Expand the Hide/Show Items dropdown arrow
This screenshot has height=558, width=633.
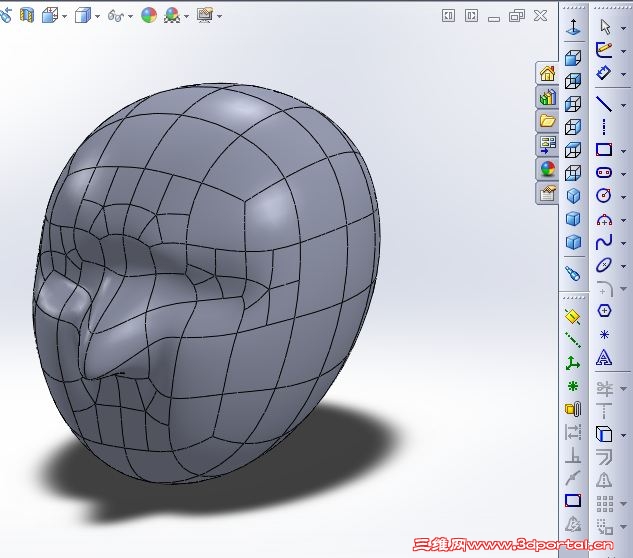tap(130, 17)
